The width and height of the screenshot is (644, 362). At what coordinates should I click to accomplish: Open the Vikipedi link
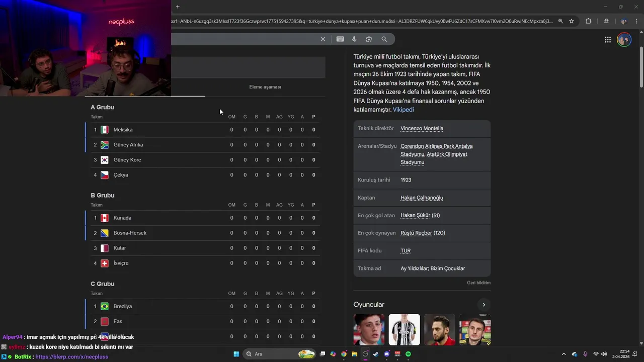(404, 110)
